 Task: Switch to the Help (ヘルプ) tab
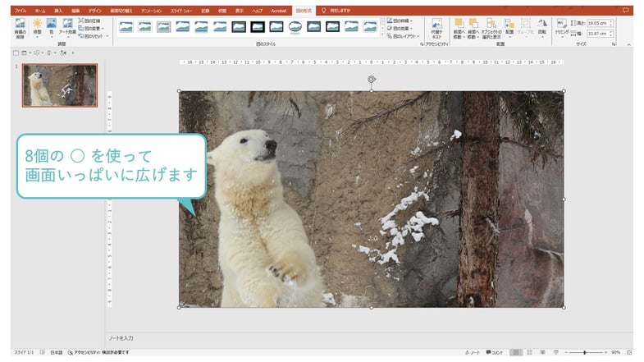pos(257,11)
